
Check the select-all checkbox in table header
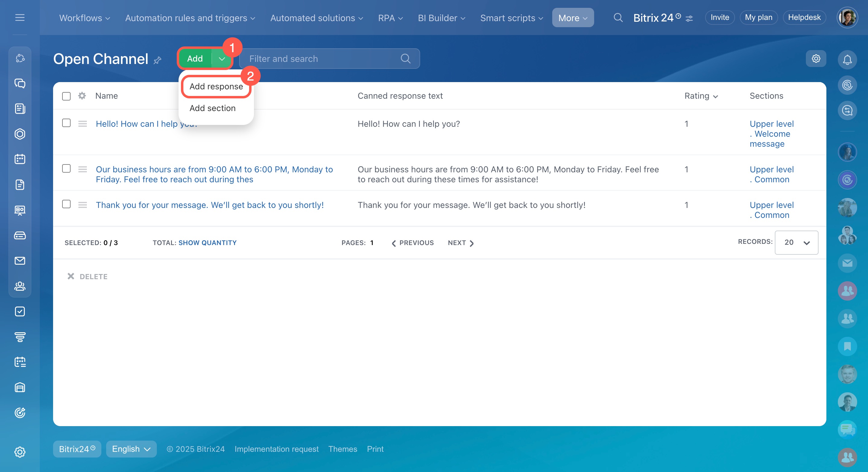click(x=66, y=96)
